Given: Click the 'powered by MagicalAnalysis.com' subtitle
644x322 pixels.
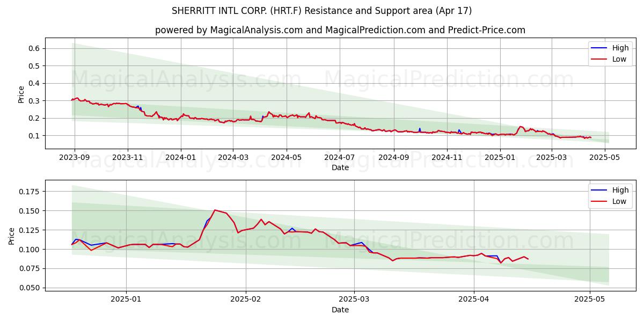Looking at the screenshot, I should [x=340, y=30].
